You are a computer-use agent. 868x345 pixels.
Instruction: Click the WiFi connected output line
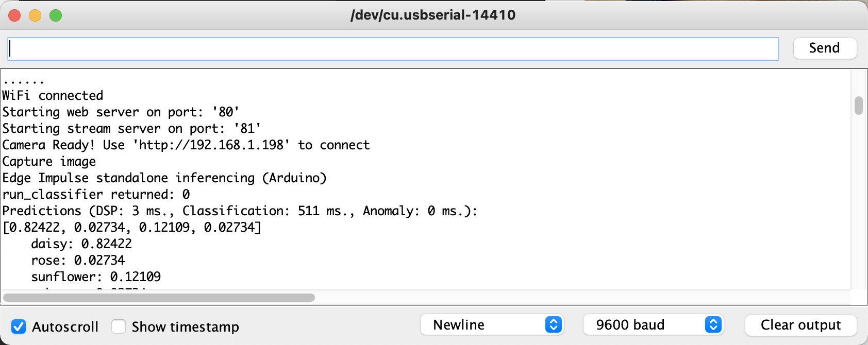point(52,95)
